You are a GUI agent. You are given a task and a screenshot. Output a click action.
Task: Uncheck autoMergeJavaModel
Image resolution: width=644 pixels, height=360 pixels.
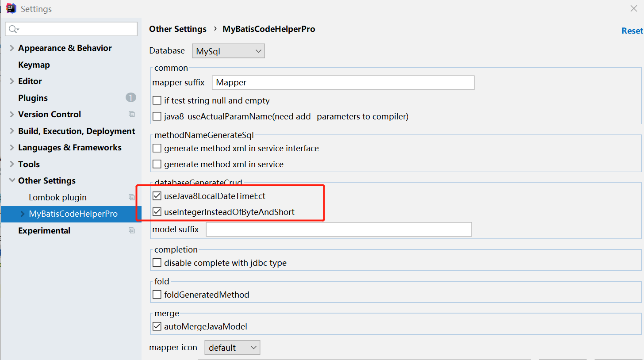[157, 327]
